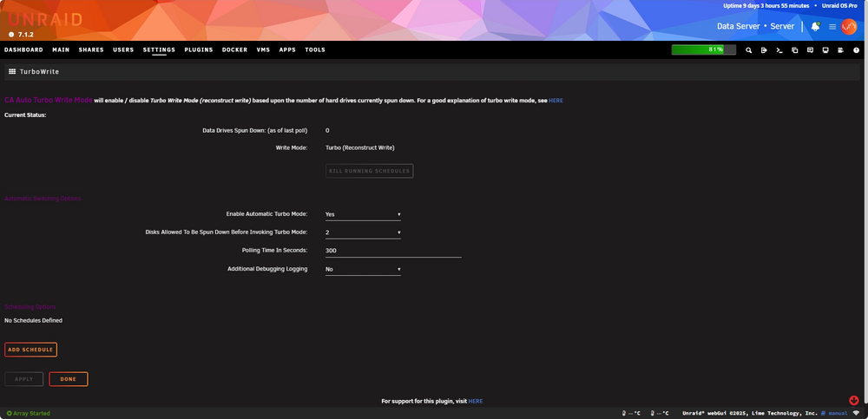Click the Uptime text in header
Viewport: 868px width, 419px height.
(766, 6)
